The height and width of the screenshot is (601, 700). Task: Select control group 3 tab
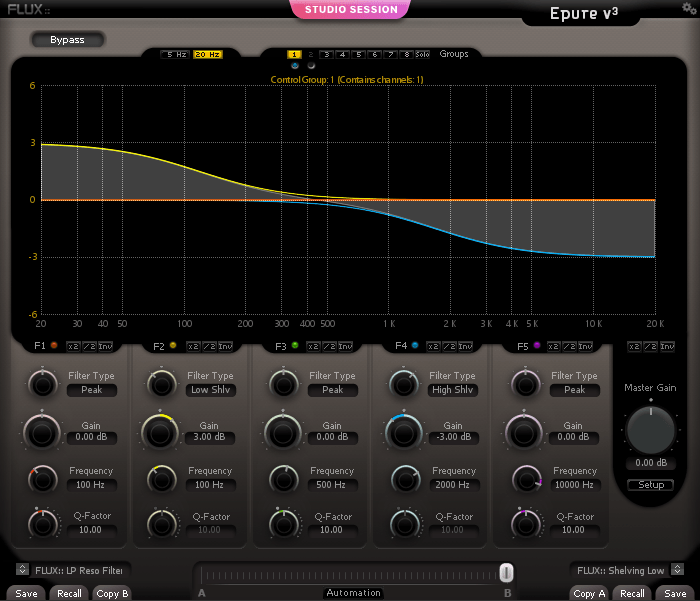[x=326, y=54]
